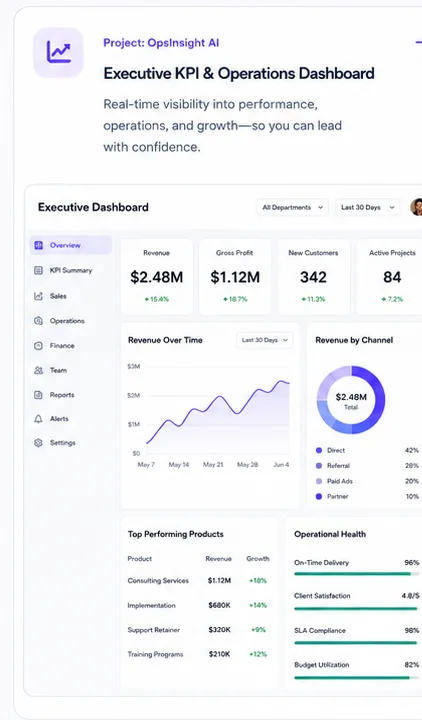Click the revenue line chart peak
The width and height of the screenshot is (422, 720).
pos(281,381)
